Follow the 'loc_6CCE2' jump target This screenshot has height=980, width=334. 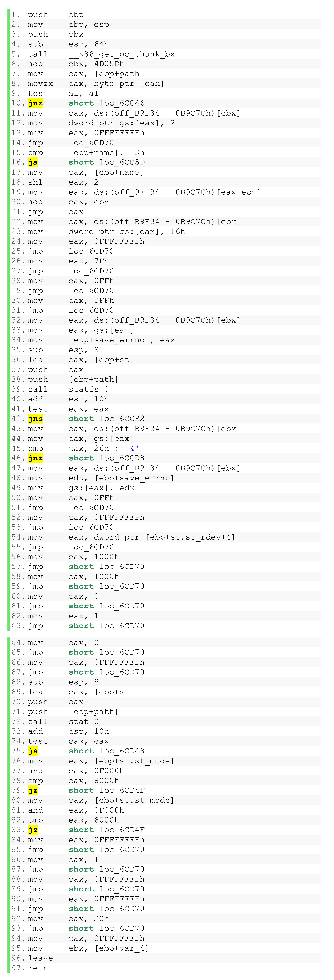point(122,419)
